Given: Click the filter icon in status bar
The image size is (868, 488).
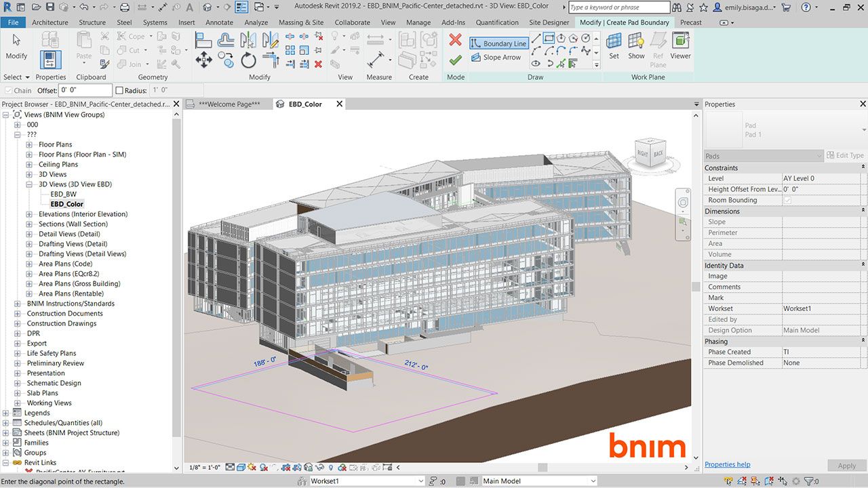Looking at the screenshot, I should (809, 481).
